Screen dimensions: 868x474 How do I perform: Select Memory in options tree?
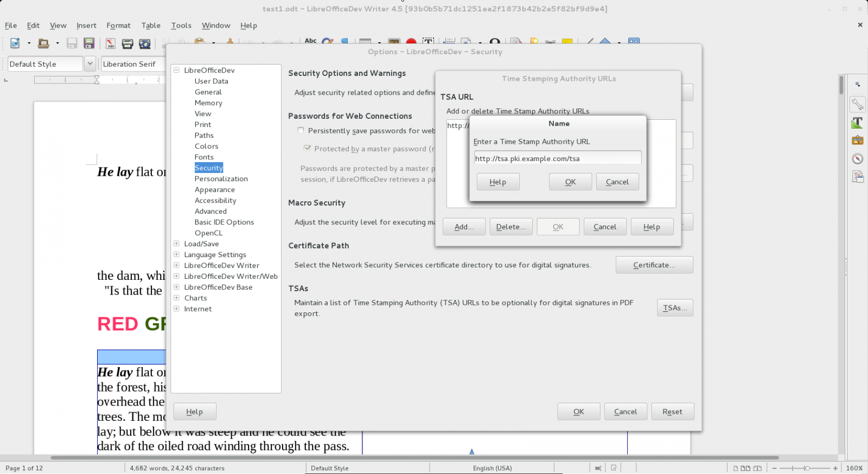coord(208,103)
